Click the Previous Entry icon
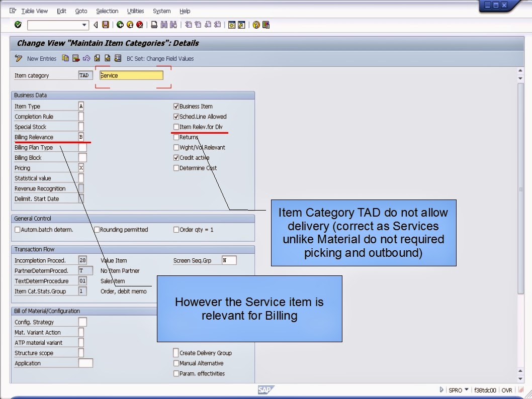 (x=97, y=58)
